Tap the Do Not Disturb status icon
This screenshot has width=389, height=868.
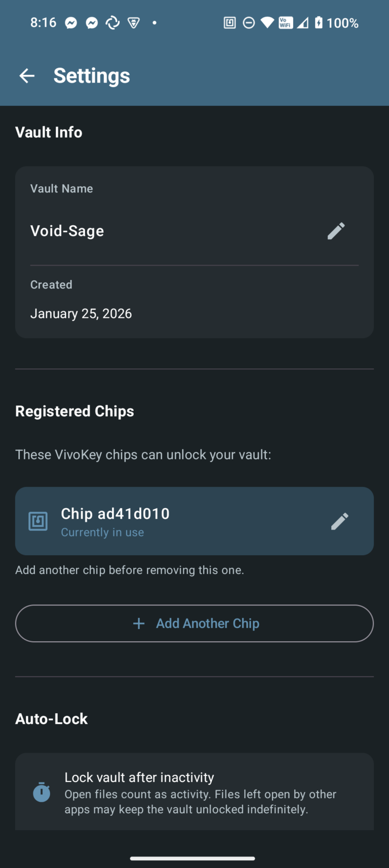click(x=249, y=23)
